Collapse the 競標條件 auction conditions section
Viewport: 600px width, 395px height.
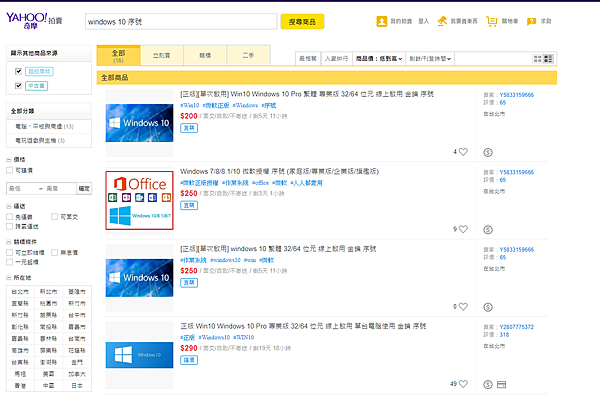click(x=9, y=242)
